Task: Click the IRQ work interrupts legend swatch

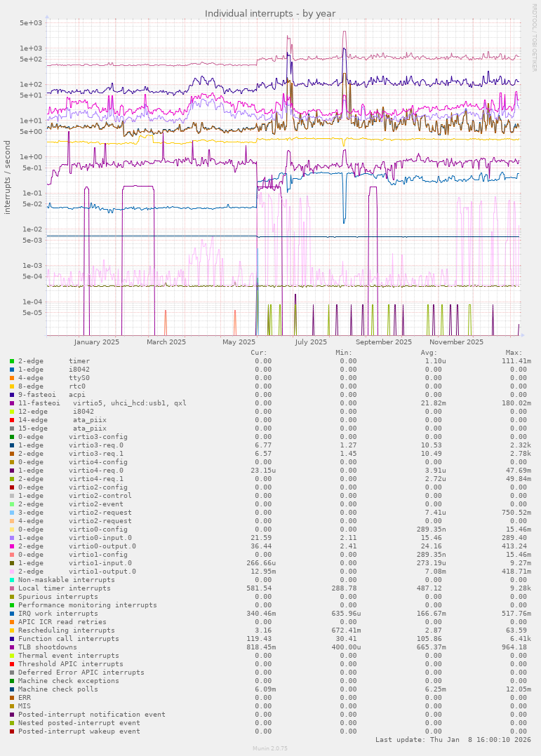Action: pyautogui.click(x=12, y=614)
